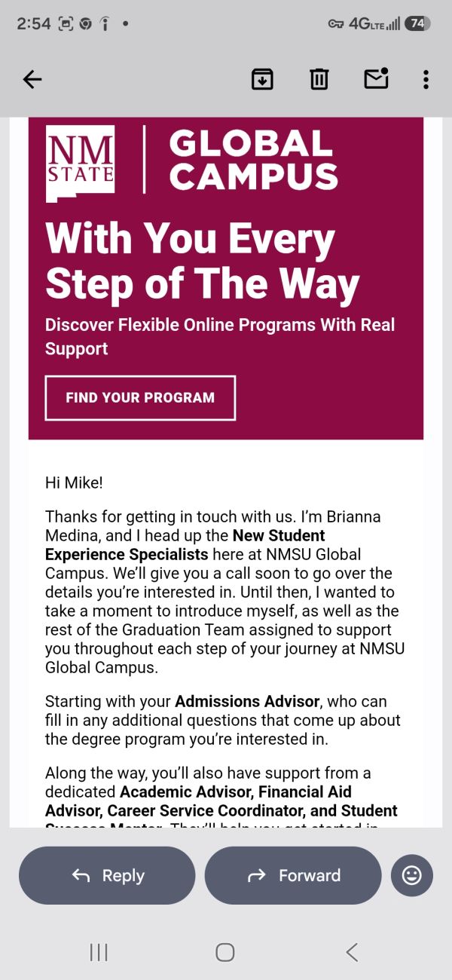Tap the Forward button
452x980 pixels.
coord(293,875)
